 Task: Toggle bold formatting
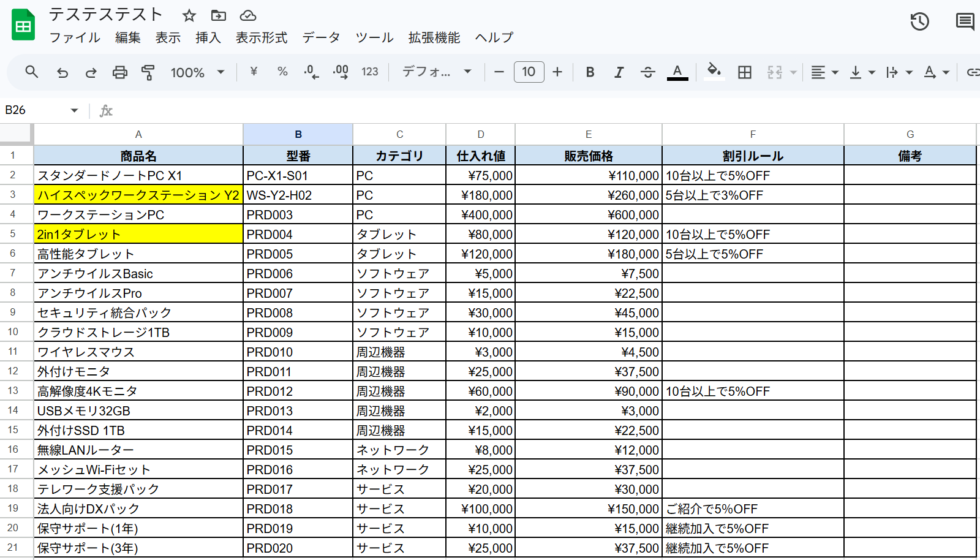590,72
